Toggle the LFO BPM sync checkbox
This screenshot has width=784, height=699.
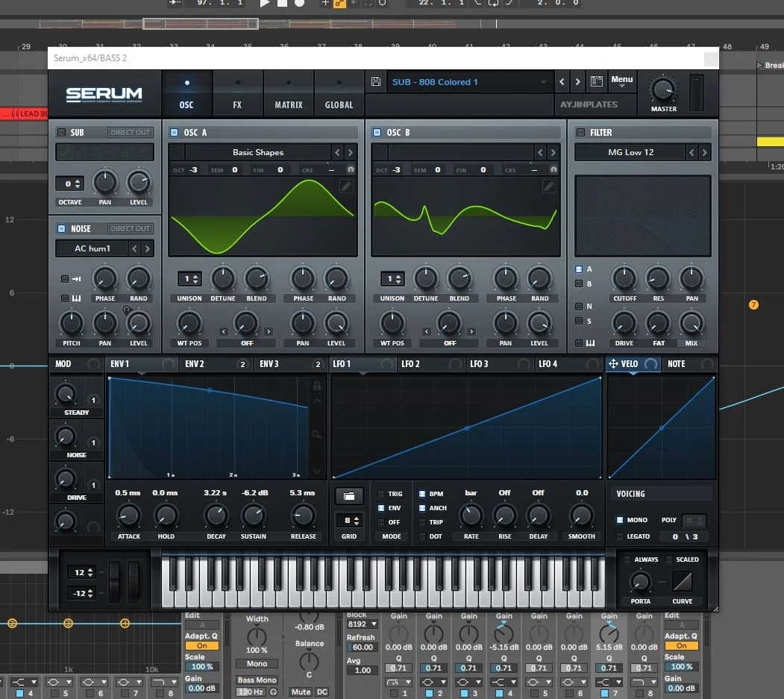tap(422, 494)
